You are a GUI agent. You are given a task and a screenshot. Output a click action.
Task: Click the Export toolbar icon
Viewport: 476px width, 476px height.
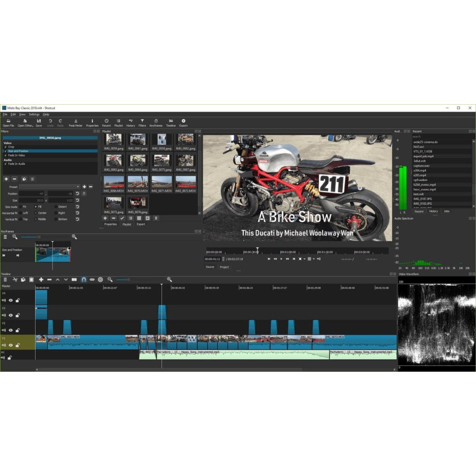[183, 123]
